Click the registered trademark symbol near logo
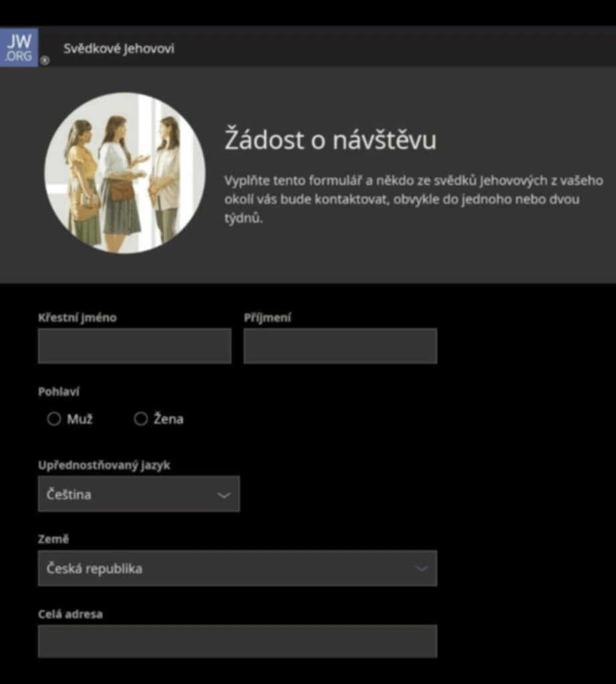The width and height of the screenshot is (616, 684). click(x=45, y=61)
